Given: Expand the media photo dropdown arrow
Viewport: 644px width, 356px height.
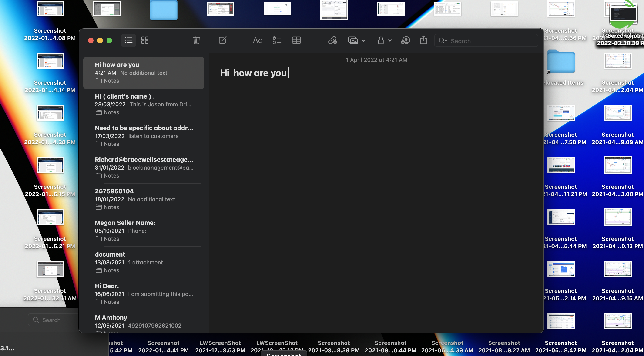Looking at the screenshot, I should (x=363, y=40).
